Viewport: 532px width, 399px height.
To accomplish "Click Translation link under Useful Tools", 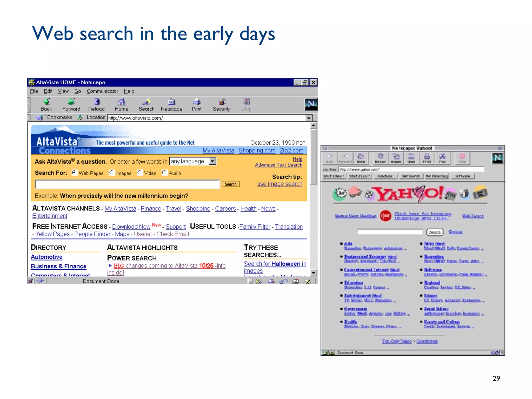I will (x=289, y=227).
